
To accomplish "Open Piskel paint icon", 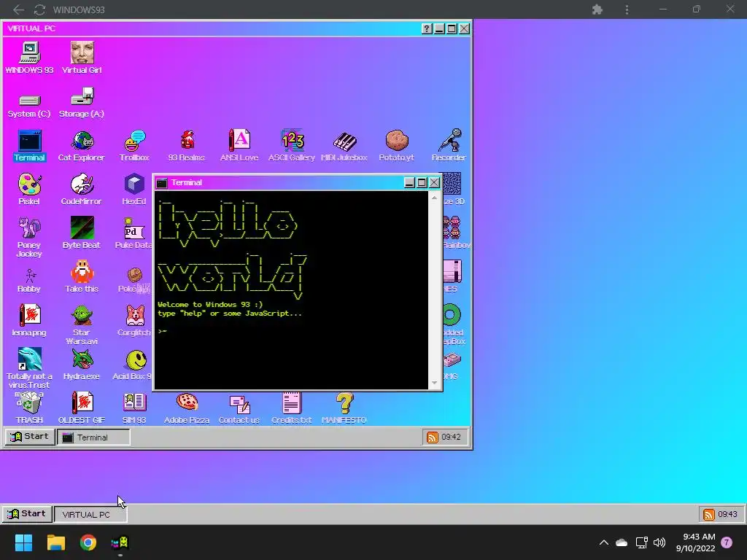I will pyautogui.click(x=29, y=190).
